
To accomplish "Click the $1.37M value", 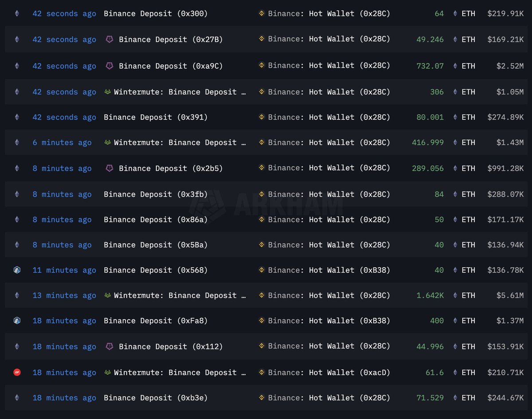I will coord(510,320).
